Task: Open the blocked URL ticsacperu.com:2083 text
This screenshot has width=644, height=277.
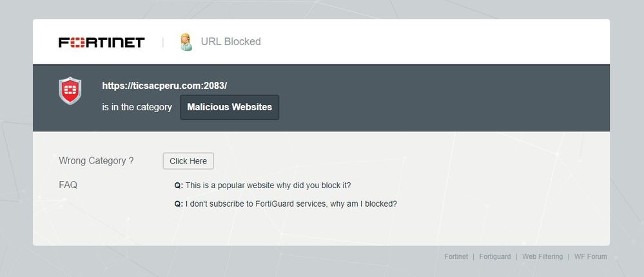Action: [164, 86]
